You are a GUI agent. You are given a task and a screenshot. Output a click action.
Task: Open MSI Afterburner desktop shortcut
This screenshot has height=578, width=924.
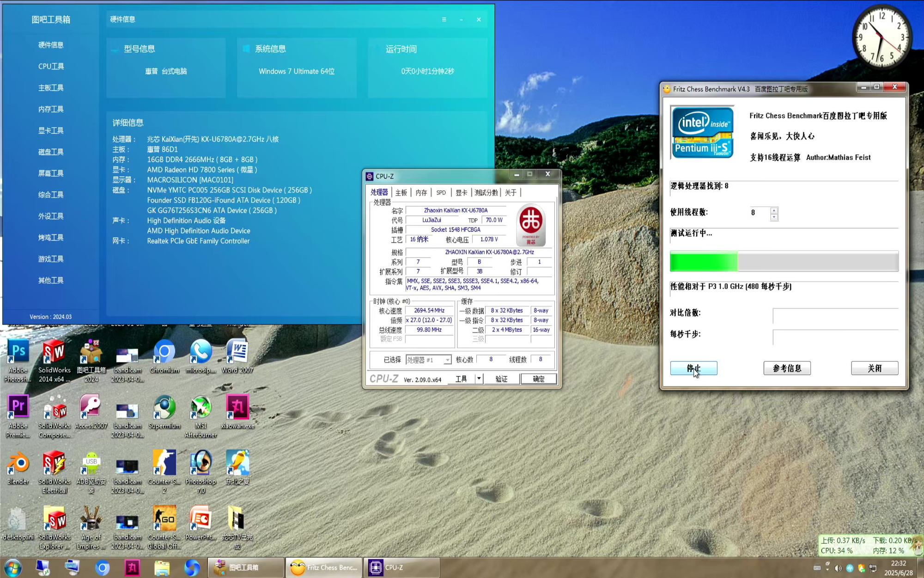pos(201,416)
